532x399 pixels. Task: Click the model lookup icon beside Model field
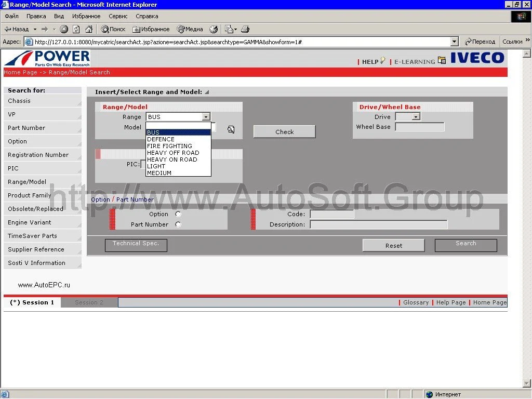(x=231, y=130)
